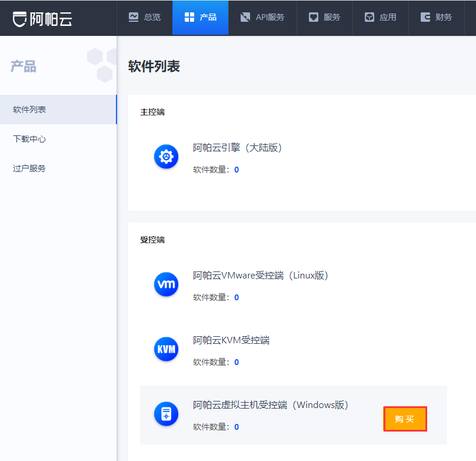This screenshot has height=461, width=476.
Task: Click the API服务 icon
Action: 245,17
